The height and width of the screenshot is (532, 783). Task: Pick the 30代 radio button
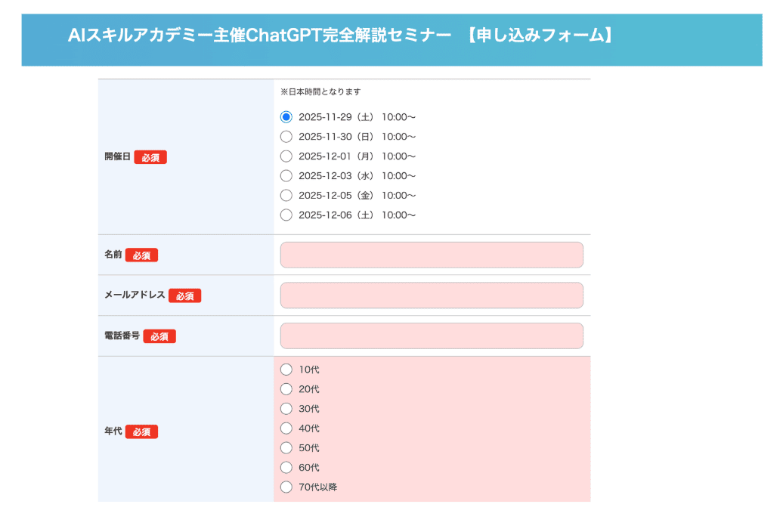(286, 409)
